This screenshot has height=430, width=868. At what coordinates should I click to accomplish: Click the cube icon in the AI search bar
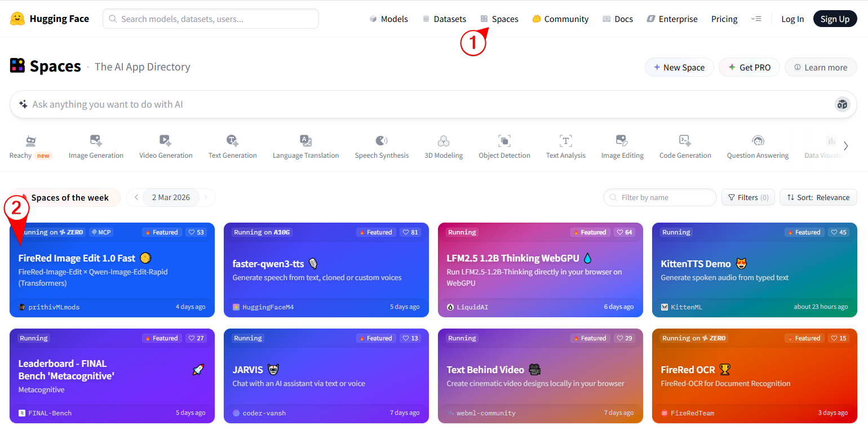pyautogui.click(x=842, y=104)
